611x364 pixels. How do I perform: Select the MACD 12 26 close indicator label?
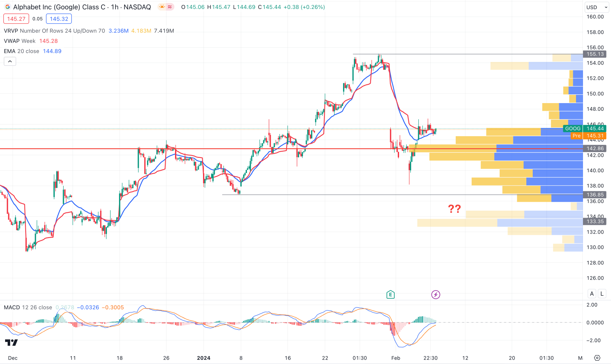coord(28,307)
